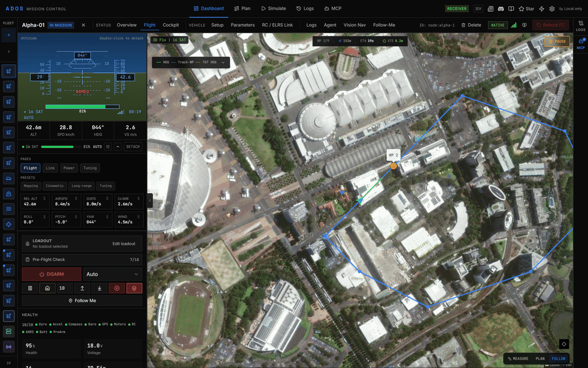The height and width of the screenshot is (368, 588).
Task: Select the waves boat vehicle in fleet sidebar
Action: [x=9, y=208]
